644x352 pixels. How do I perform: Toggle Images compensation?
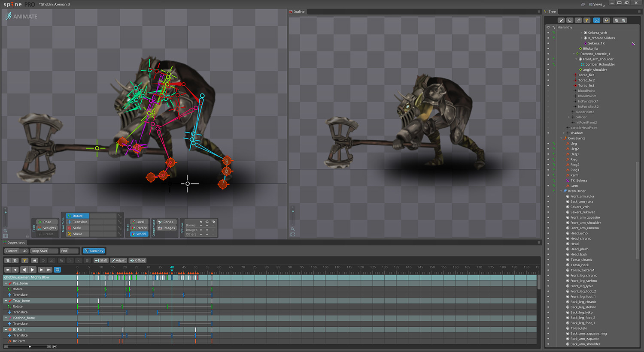coord(167,228)
